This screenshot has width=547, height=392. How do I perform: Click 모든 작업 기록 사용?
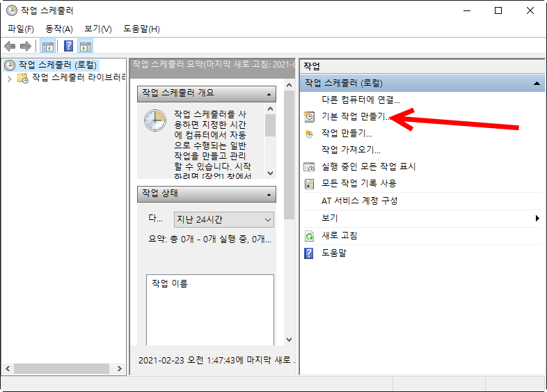[x=359, y=183]
